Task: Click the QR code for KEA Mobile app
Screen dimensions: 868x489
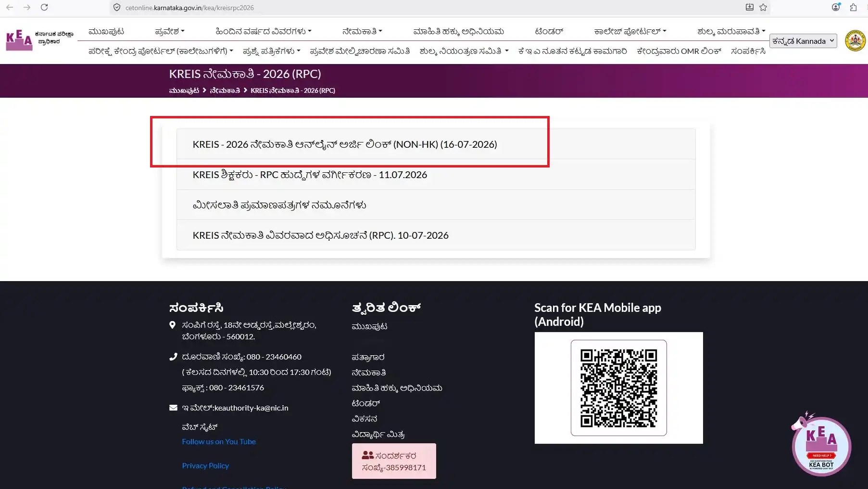Action: [619, 388]
